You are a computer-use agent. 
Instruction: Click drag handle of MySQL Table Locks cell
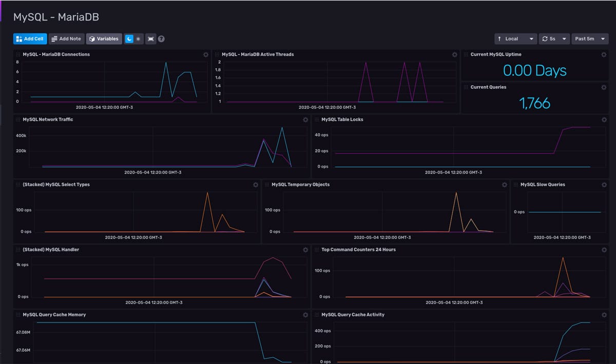coord(317,120)
